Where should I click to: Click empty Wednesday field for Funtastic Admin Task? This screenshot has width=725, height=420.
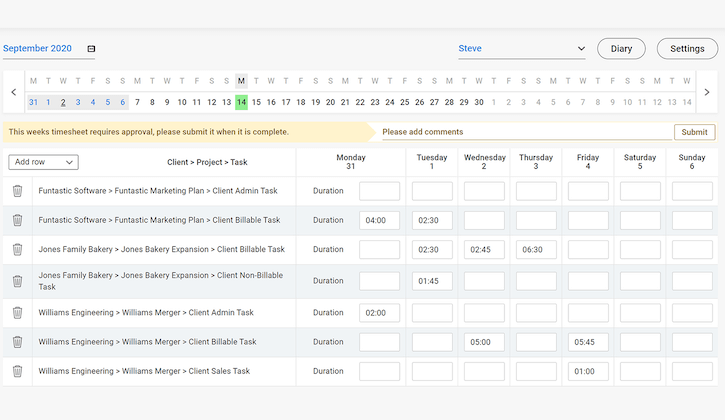484,191
